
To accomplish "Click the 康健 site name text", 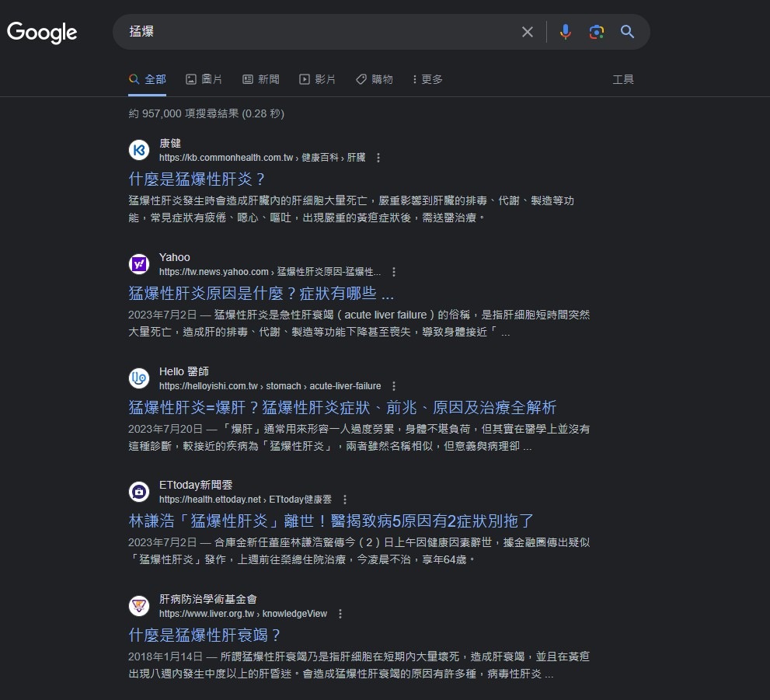I will [x=170, y=143].
